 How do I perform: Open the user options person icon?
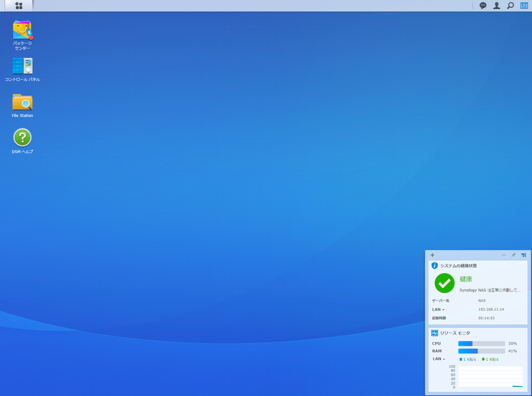tap(497, 6)
